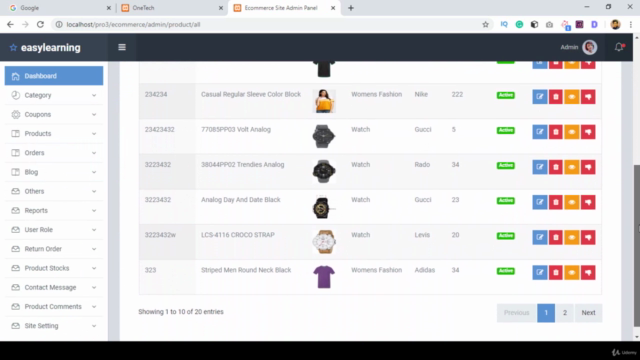This screenshot has height=360, width=640.
Task: Open the Site Setting sidebar item
Action: tap(54, 326)
